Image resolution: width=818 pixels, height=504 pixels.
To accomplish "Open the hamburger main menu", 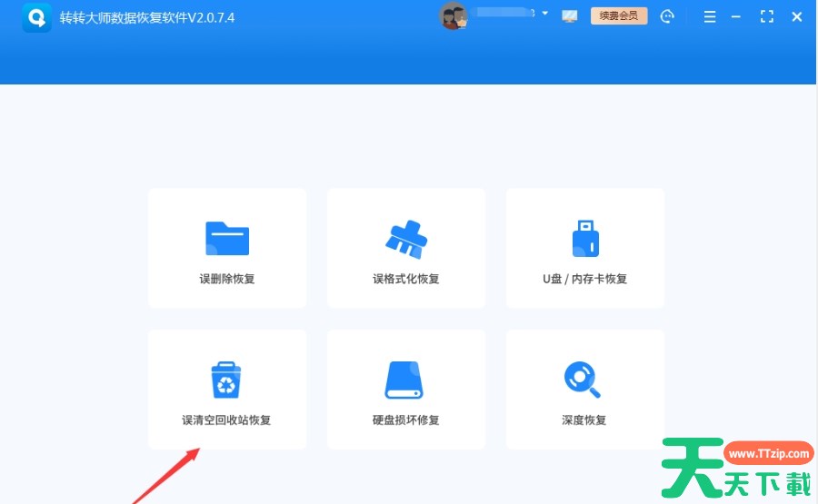I will [x=710, y=16].
